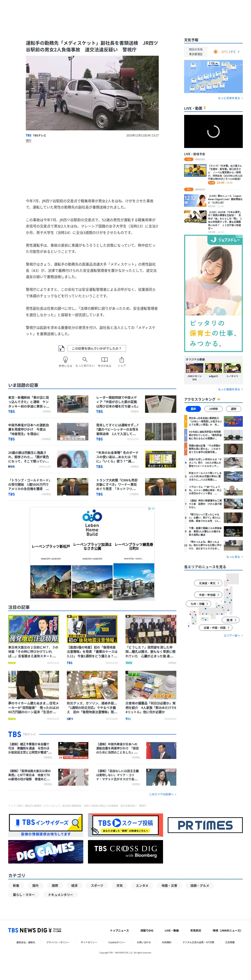Click the シェア share icon

[x=122, y=359]
